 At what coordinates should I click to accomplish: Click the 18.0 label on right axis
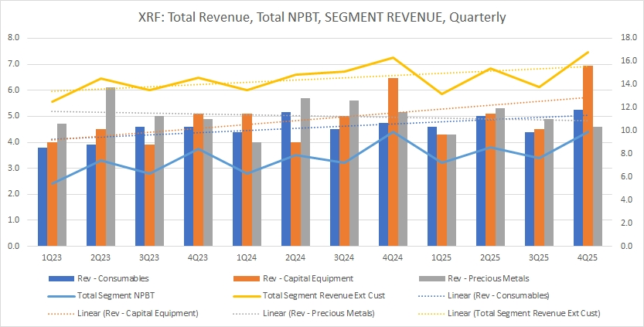pos(628,37)
